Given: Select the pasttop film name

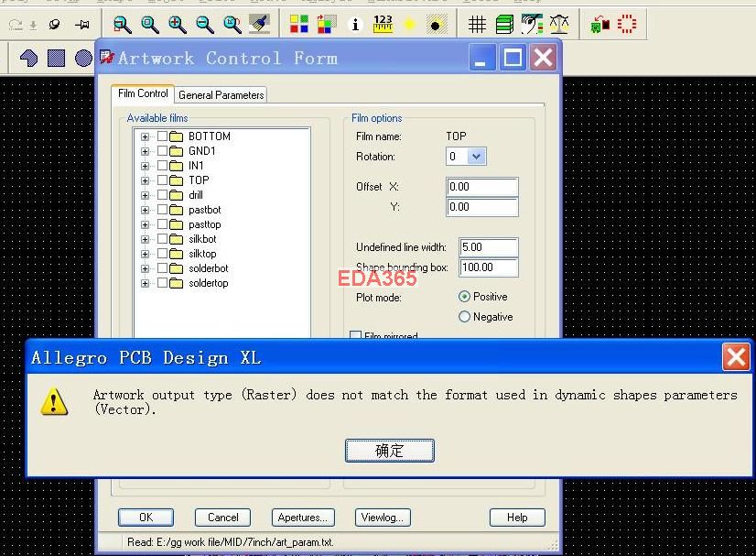Looking at the screenshot, I should [x=204, y=224].
